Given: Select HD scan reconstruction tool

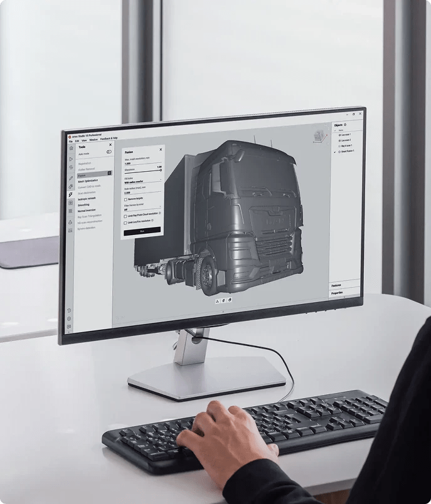Looking at the screenshot, I should (90, 222).
